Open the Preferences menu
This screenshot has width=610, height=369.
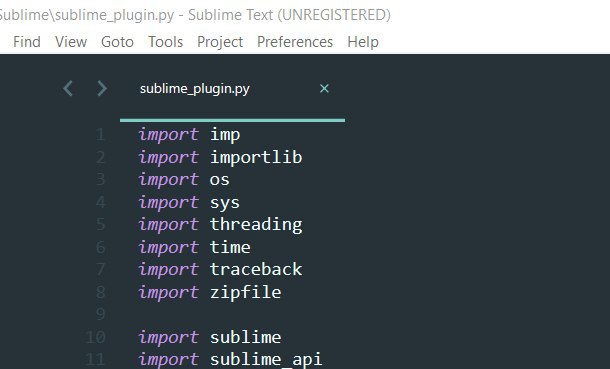295,42
